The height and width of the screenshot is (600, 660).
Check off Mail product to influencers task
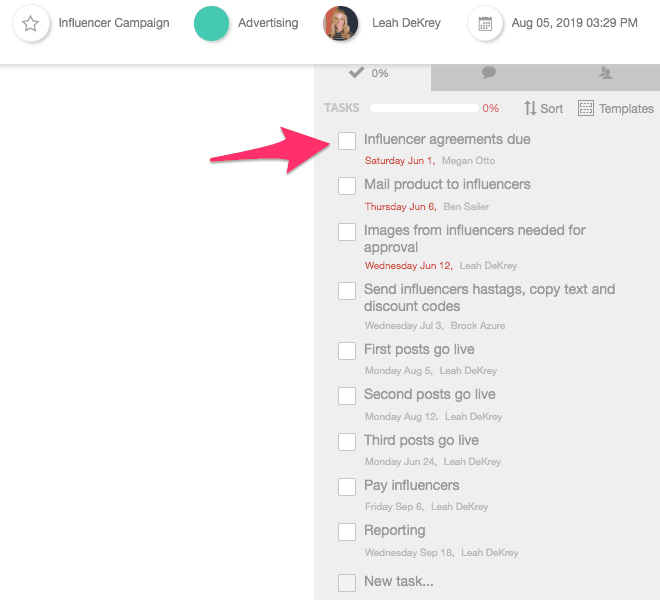coord(347,186)
